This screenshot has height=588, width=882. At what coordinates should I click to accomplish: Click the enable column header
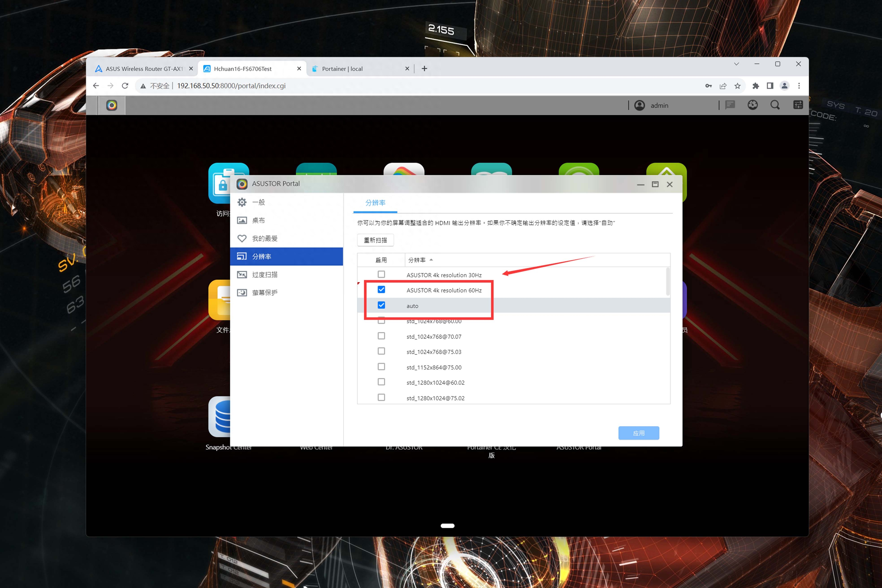(x=381, y=260)
